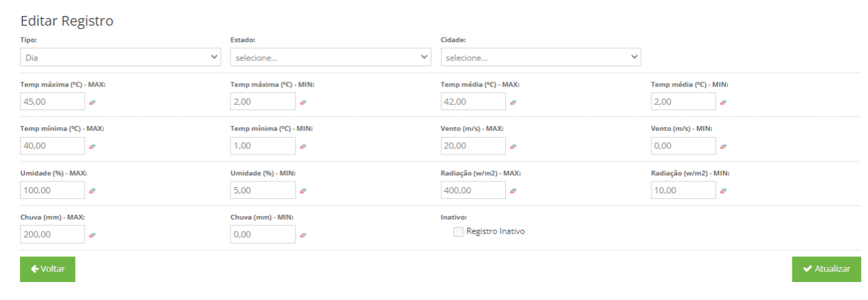Click eraser icon next to Temp média MAX
This screenshot has width=868, height=300.
tap(513, 102)
